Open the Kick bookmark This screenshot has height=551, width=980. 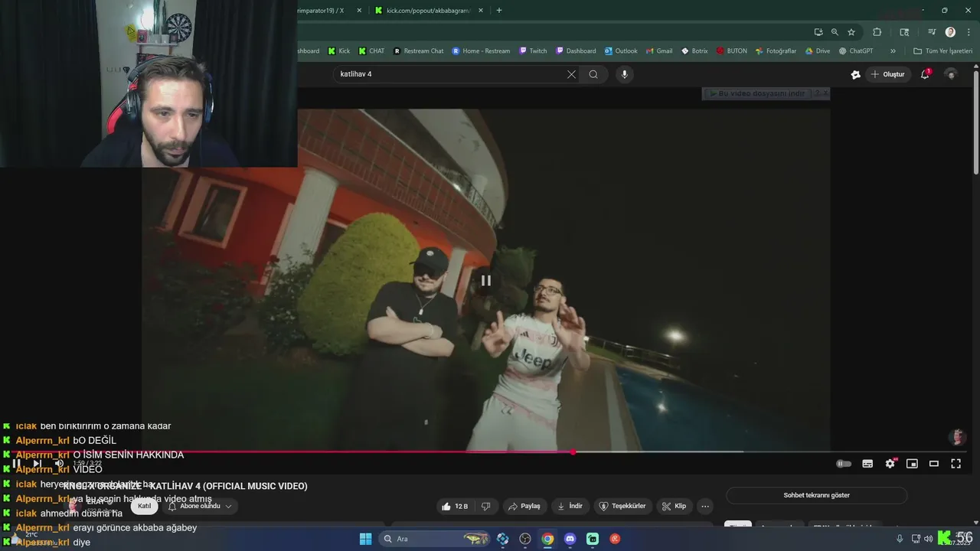pyautogui.click(x=339, y=51)
